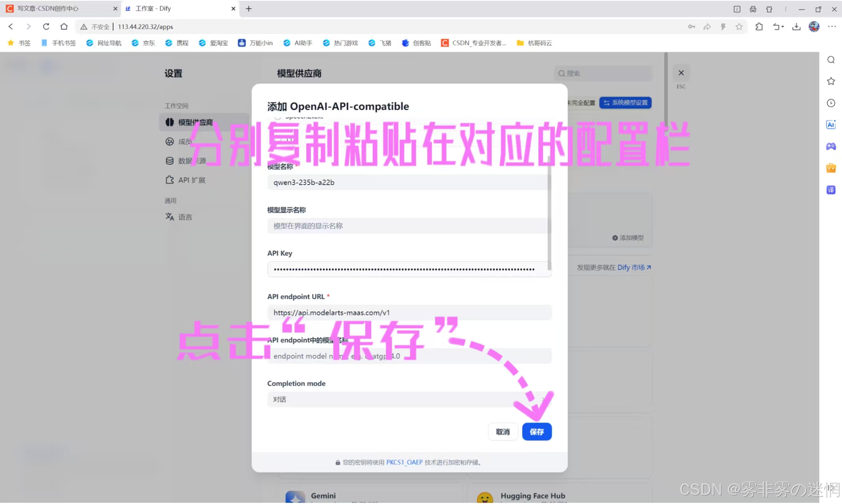This screenshot has height=504, width=842.
Task: Click Add Model on provider card
Action: pyautogui.click(x=628, y=238)
